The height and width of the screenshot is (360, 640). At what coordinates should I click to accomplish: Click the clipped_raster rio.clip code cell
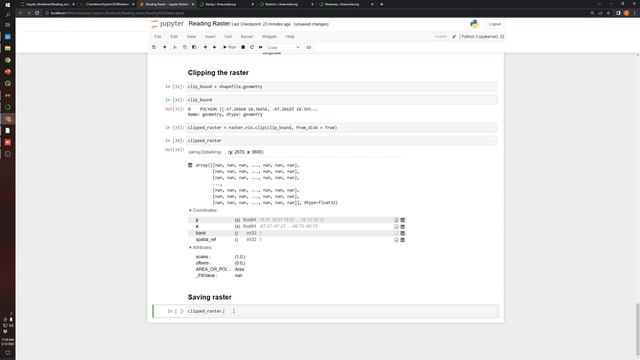(x=342, y=128)
